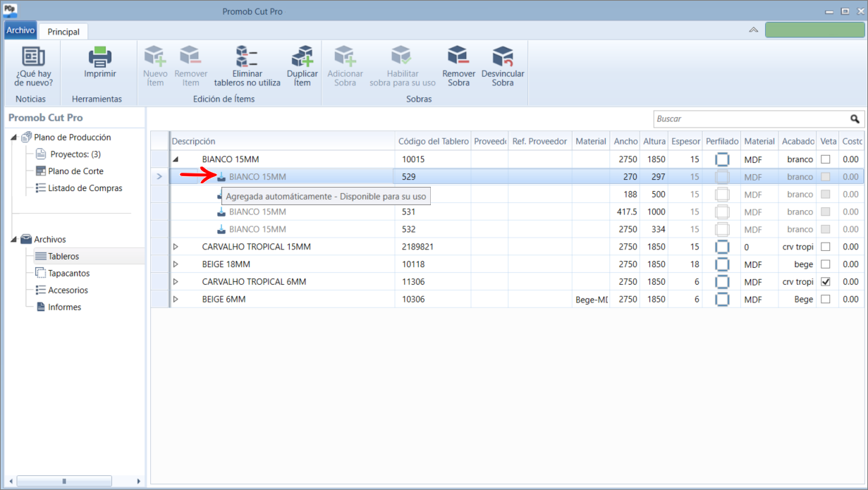The width and height of the screenshot is (868, 490).
Task: Click the ribbon collapse chevron icon
Action: coord(754,30)
